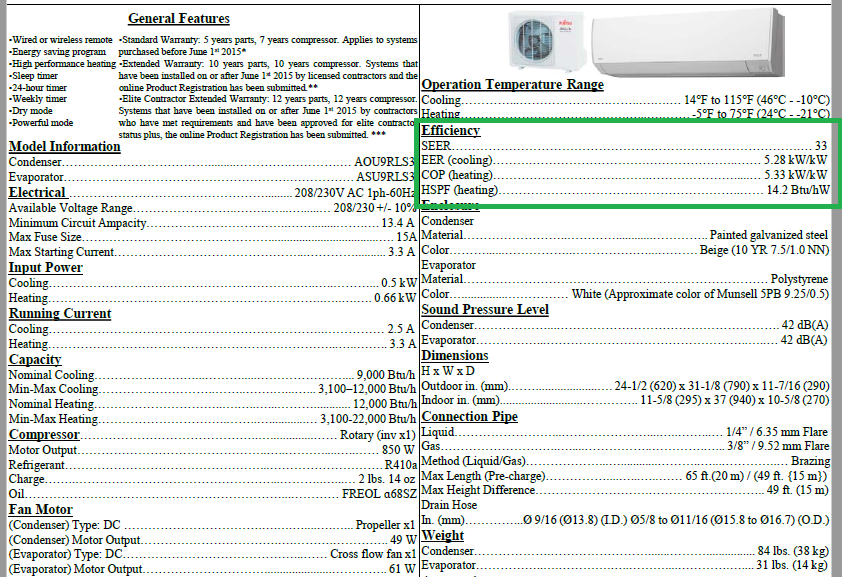Click the "Nominal Heating" label
This screenshot has height=577, width=842.
coord(52,404)
